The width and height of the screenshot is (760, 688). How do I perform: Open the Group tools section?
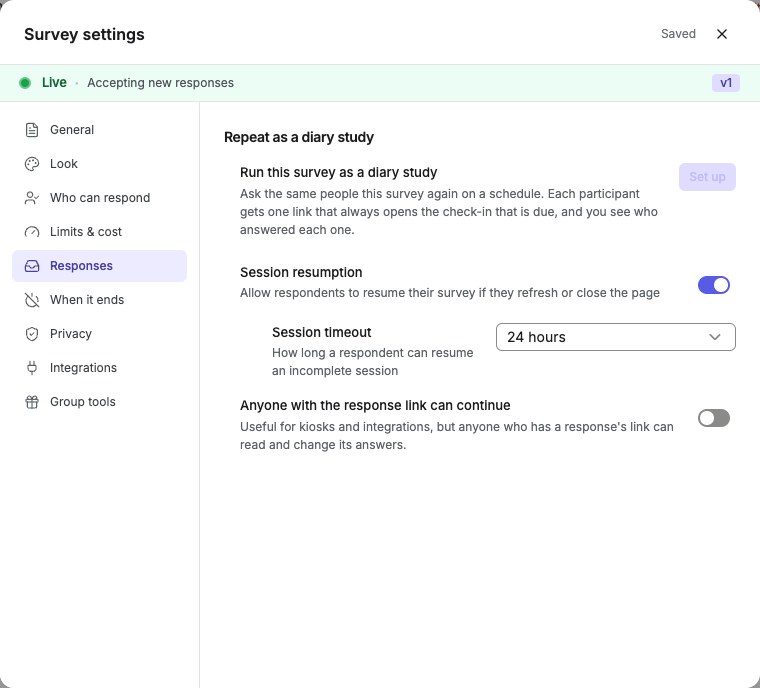99,401
